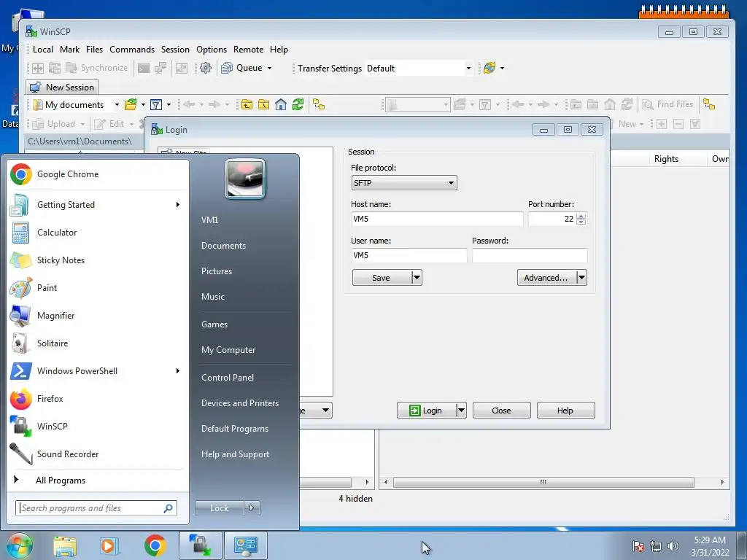The height and width of the screenshot is (560, 747).
Task: Click the user account picture
Action: tap(245, 179)
